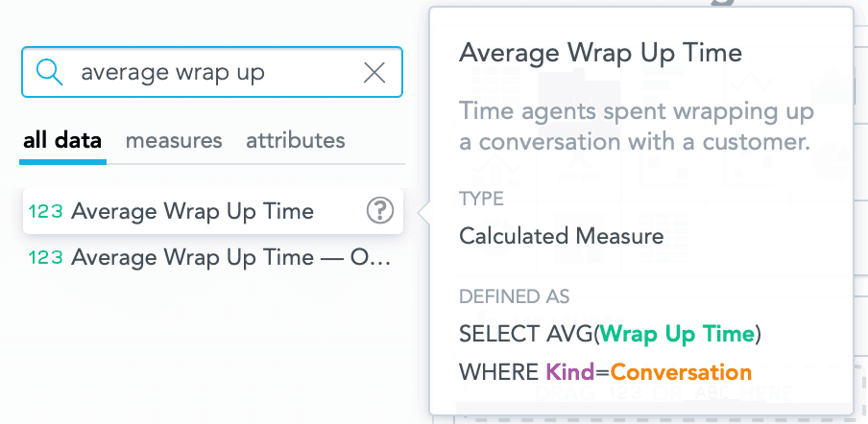Click the green 'Wrap Up Time' fact link
This screenshot has height=424, width=868.
coord(679,334)
